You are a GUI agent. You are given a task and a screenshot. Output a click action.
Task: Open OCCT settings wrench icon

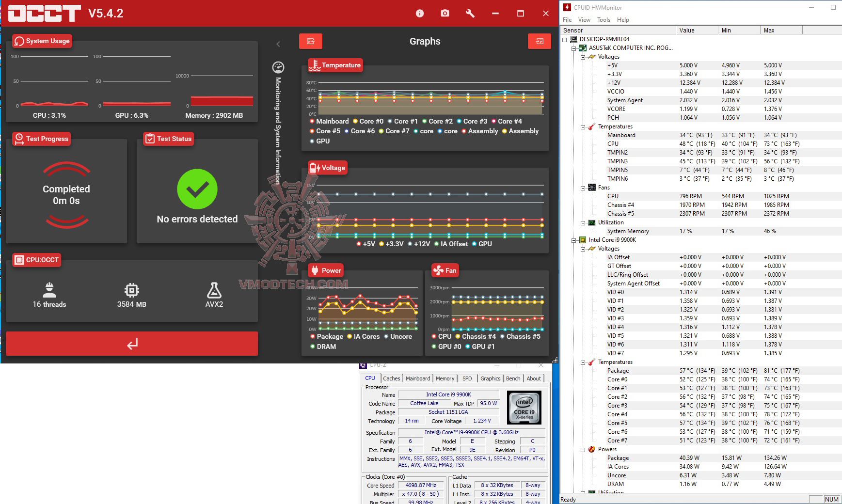click(470, 14)
